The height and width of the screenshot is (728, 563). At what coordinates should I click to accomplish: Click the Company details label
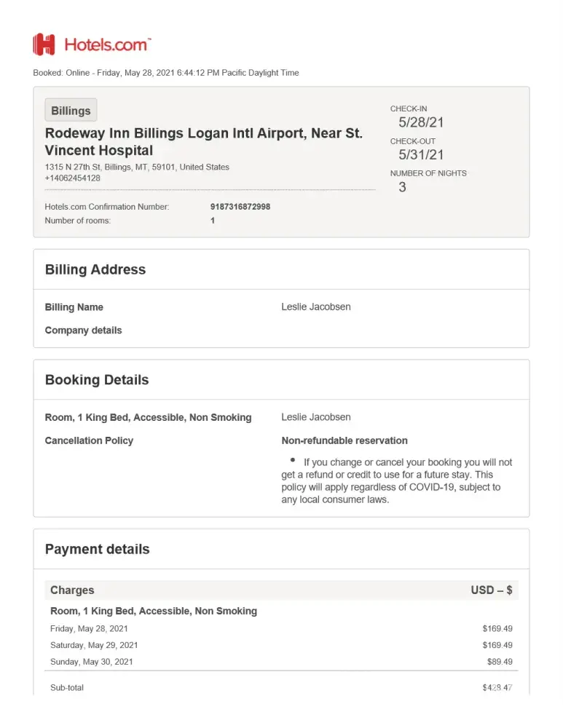[83, 331]
